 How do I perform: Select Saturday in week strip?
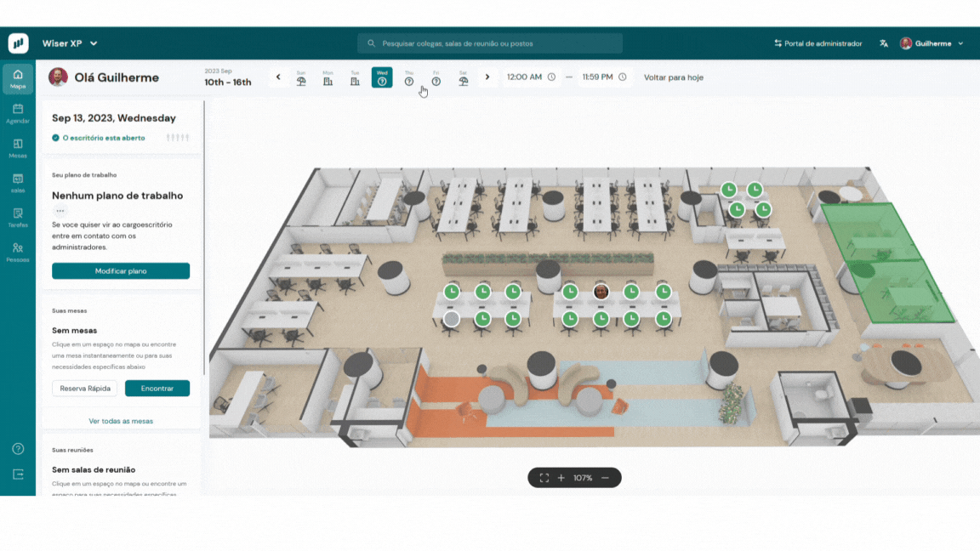(x=463, y=78)
